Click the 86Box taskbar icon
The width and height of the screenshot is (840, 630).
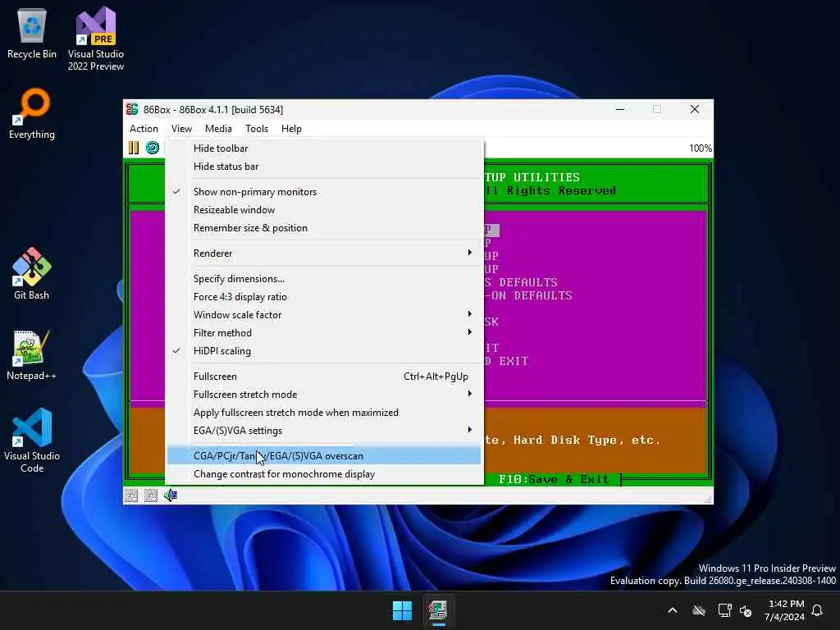(x=438, y=610)
